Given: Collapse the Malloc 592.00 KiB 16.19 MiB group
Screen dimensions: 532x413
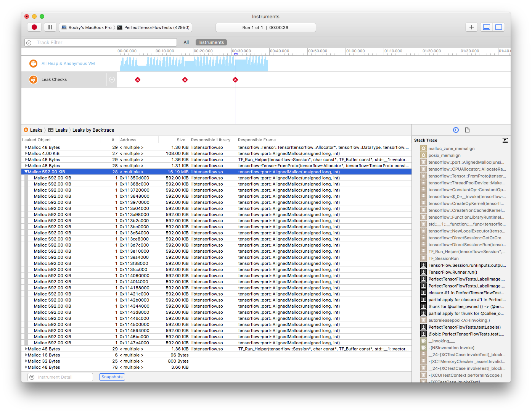Looking at the screenshot, I should pos(26,172).
